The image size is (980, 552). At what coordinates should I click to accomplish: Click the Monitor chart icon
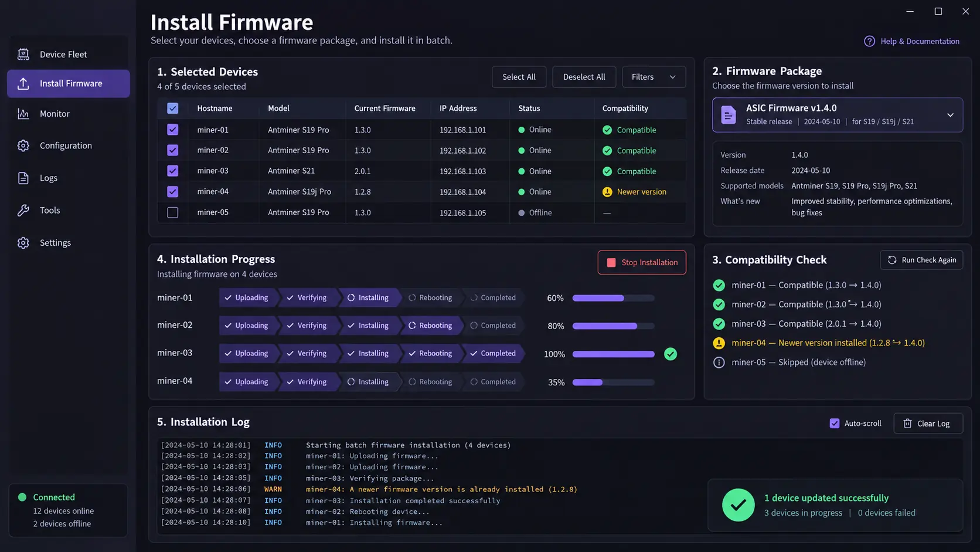click(x=23, y=114)
